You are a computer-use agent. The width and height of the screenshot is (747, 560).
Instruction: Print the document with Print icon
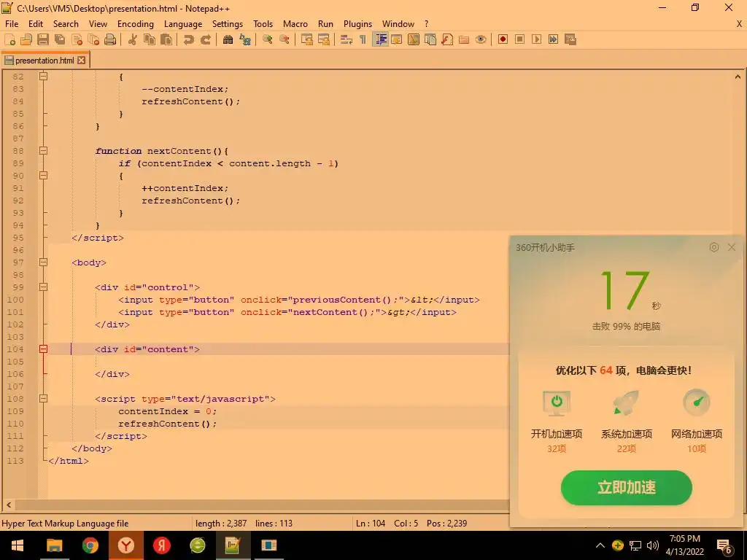click(x=110, y=39)
